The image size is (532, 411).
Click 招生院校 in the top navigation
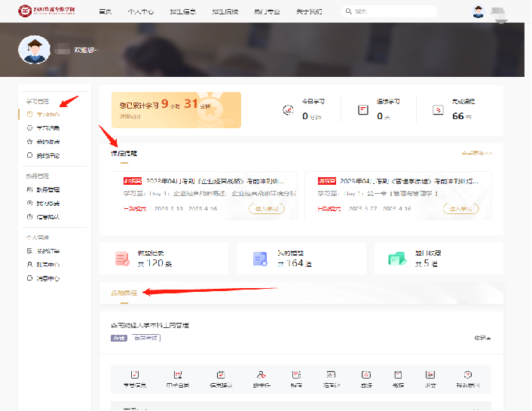225,11
